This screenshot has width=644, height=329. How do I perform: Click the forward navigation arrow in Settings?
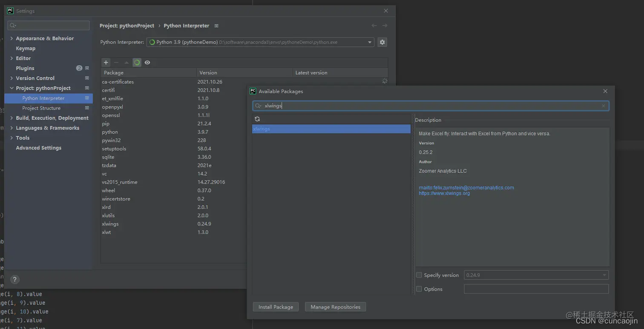coord(385,26)
